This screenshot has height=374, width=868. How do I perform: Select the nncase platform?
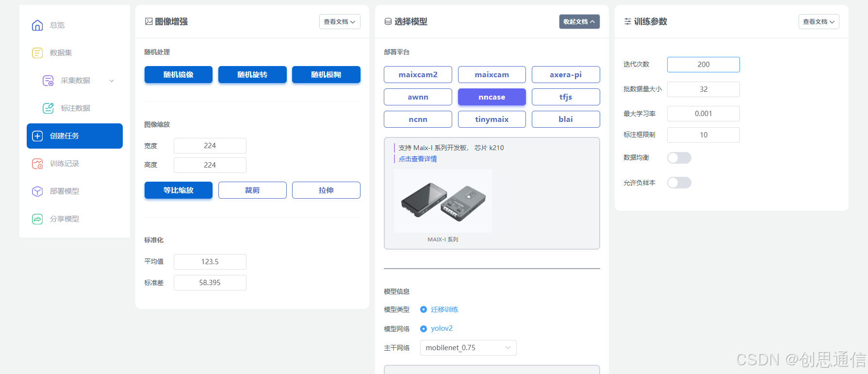click(x=492, y=97)
